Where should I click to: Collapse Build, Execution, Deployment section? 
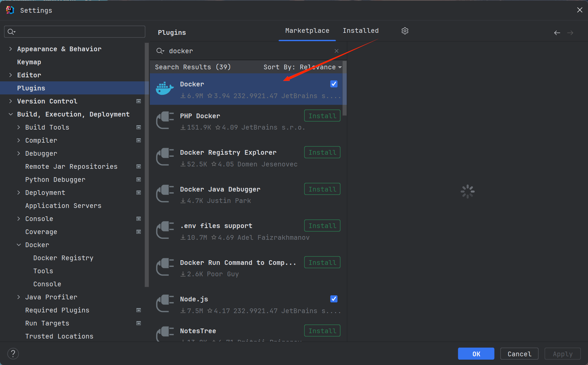10,114
